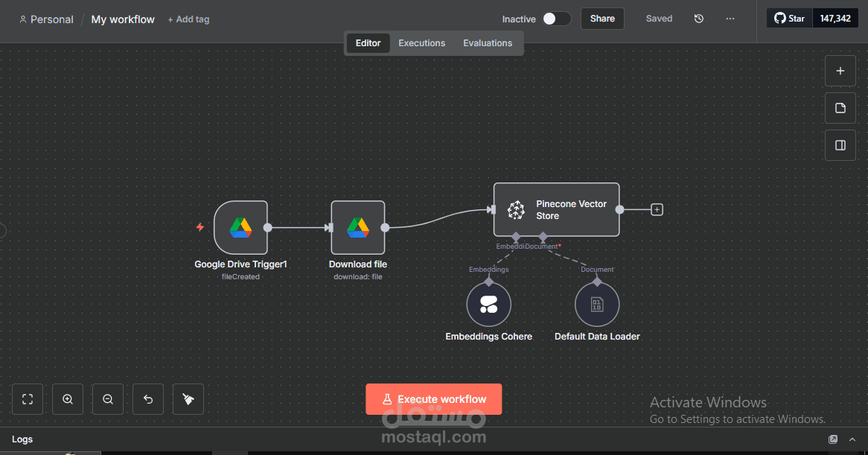Image resolution: width=868 pixels, height=455 pixels.
Task: Open the Pinecone Vector Store node
Action: point(556,210)
